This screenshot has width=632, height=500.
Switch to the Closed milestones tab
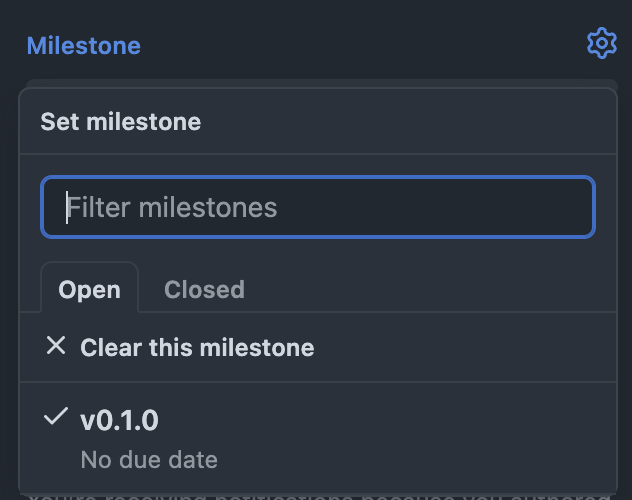[x=204, y=290]
